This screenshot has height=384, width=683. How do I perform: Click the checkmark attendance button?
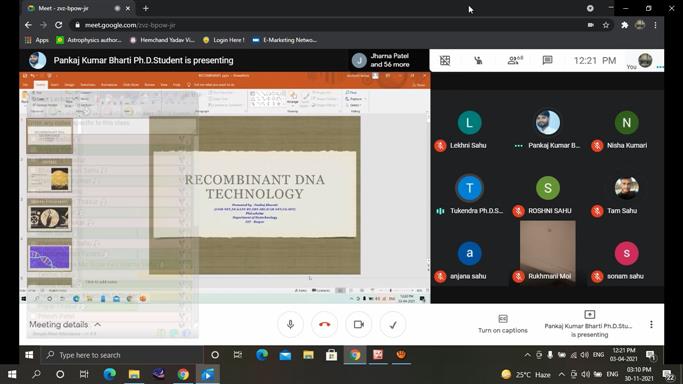[393, 324]
